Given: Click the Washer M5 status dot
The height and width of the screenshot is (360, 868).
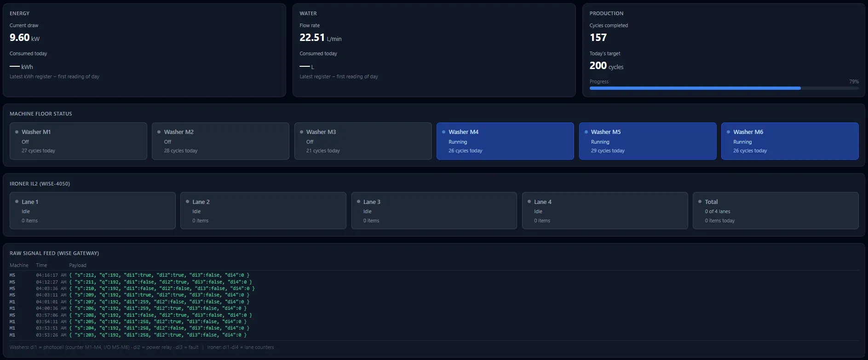Looking at the screenshot, I should 586,132.
